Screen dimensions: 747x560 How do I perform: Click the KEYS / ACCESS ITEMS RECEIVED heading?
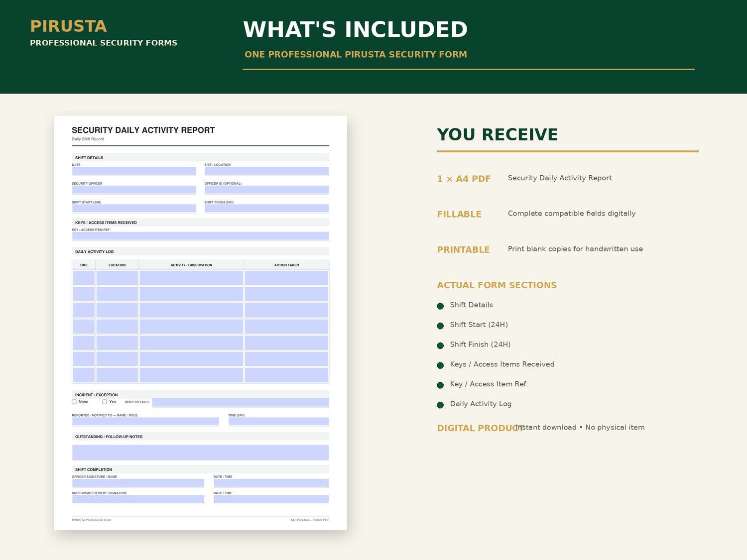tap(106, 223)
